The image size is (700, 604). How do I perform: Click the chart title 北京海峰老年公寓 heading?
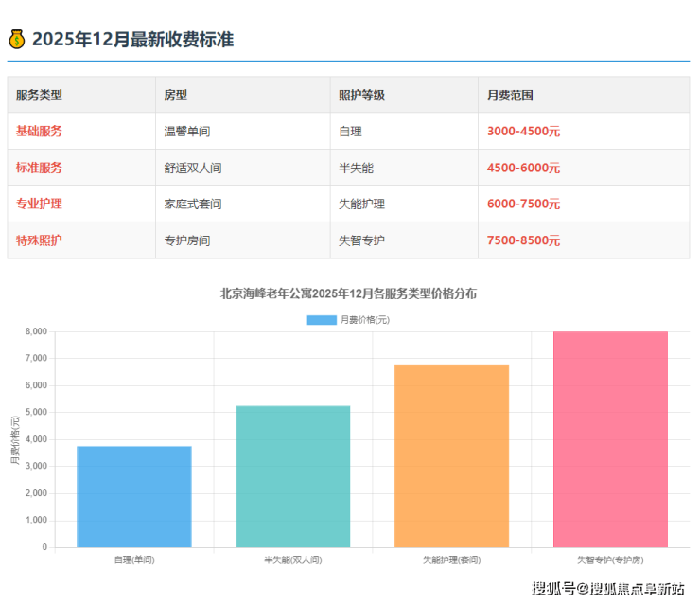click(348, 293)
